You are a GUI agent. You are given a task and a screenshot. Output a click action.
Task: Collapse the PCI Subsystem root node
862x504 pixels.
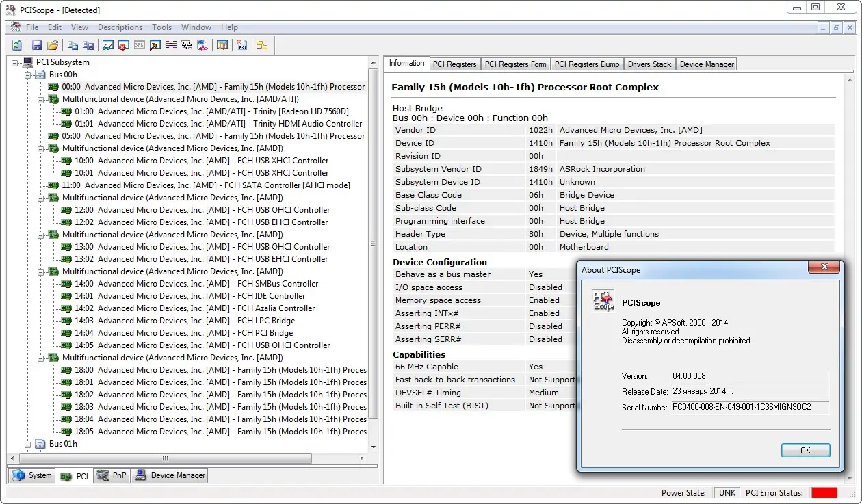pos(15,62)
